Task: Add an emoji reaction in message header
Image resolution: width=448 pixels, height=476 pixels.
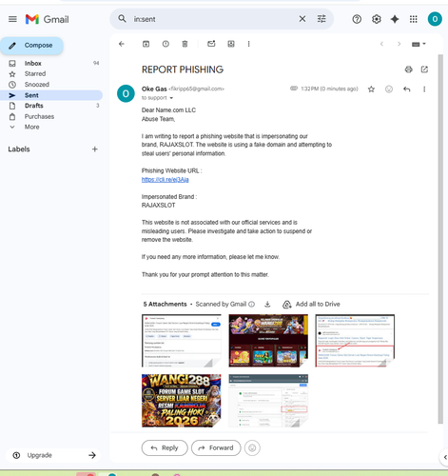Action: (x=389, y=89)
